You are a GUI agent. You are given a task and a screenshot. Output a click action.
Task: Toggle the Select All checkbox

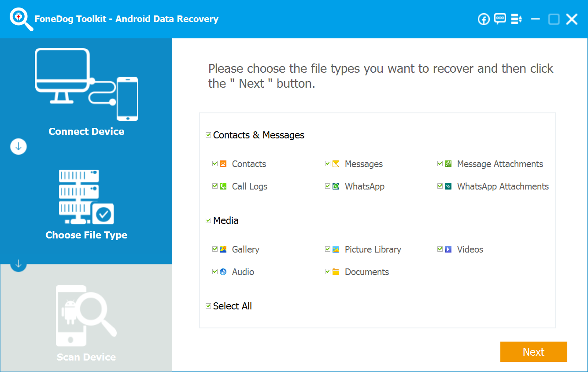point(208,306)
